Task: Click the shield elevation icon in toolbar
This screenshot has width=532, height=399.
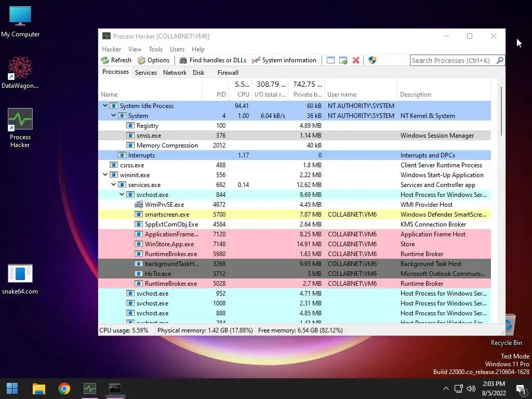Action: [372, 60]
